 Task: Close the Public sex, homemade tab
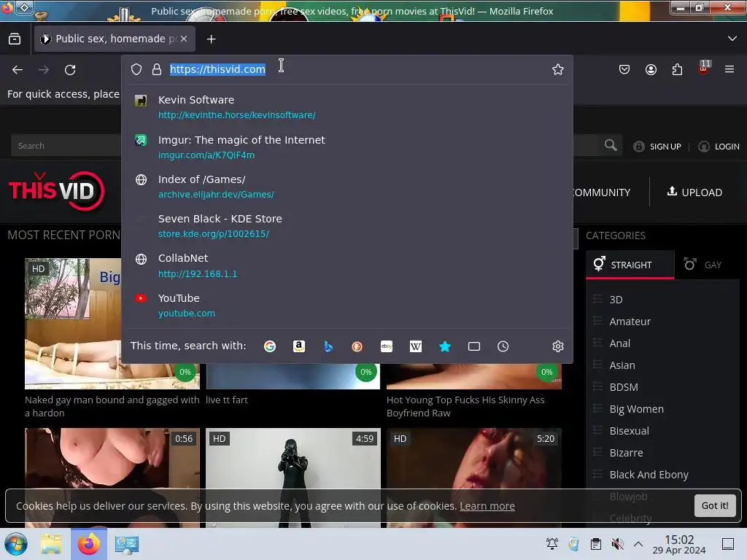click(x=184, y=39)
